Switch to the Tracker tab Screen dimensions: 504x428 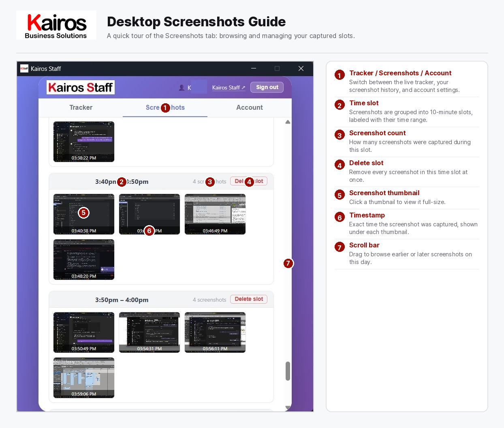(81, 107)
